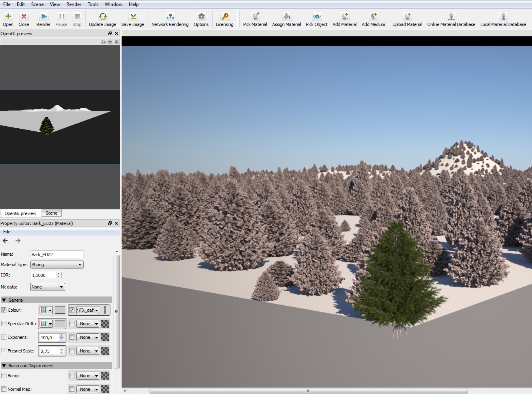Uncheck the Colour checkbox

4,310
